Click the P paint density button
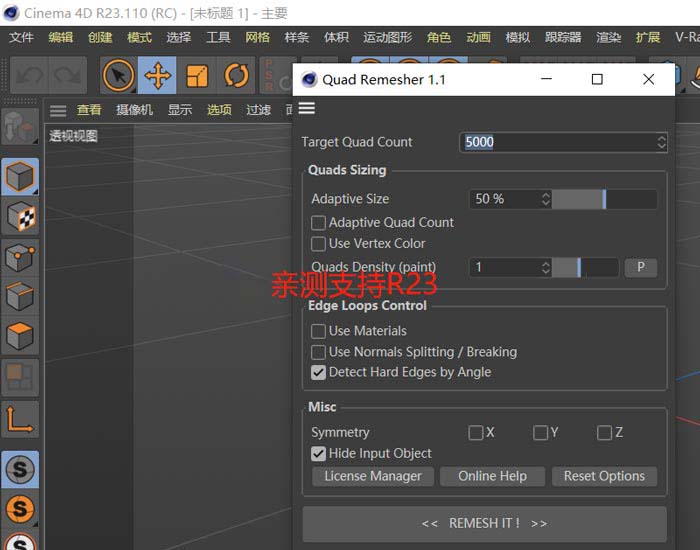The image size is (700, 550). tap(641, 268)
